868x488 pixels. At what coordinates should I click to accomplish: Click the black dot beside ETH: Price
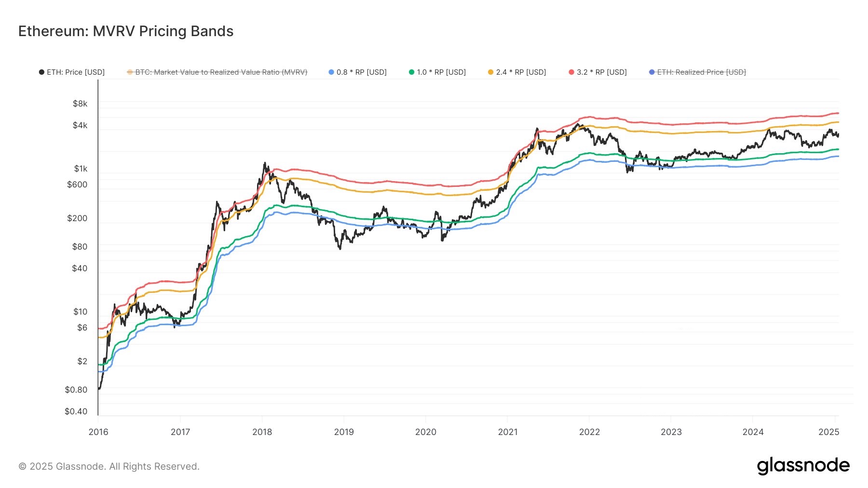click(41, 72)
